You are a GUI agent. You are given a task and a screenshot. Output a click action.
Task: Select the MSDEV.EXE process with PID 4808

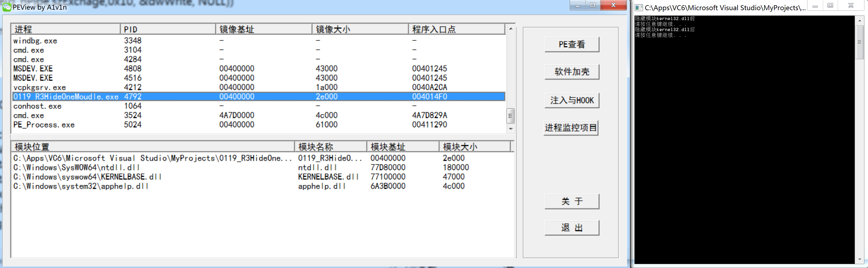click(x=33, y=69)
